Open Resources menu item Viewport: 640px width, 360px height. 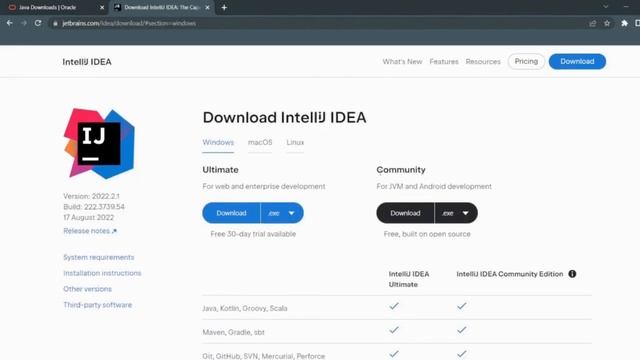pyautogui.click(x=483, y=62)
